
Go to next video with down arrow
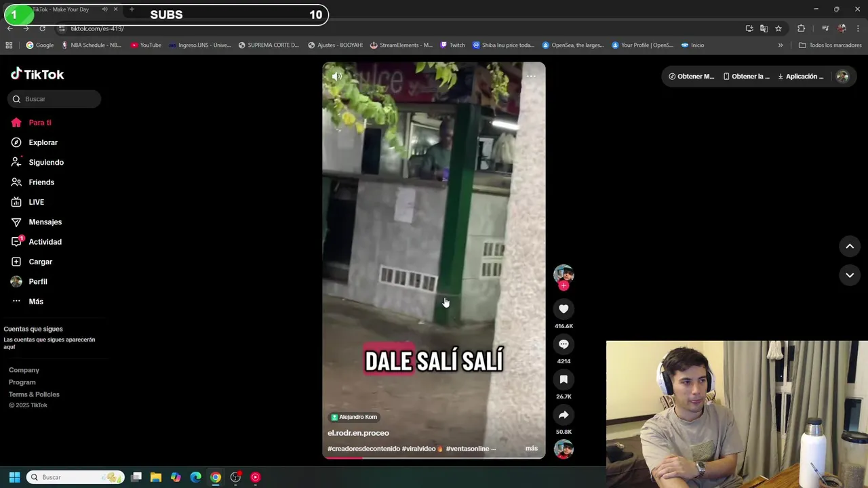[850, 275]
